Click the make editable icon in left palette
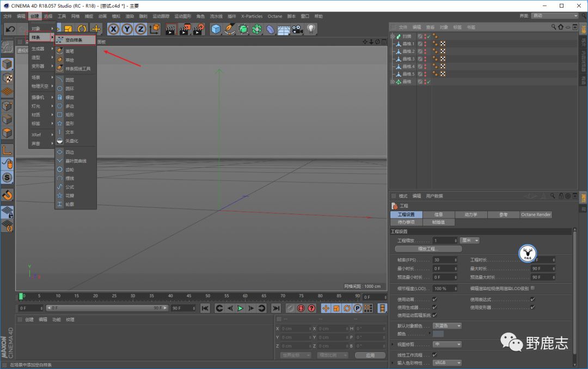The width and height of the screenshot is (588, 369). [x=7, y=47]
